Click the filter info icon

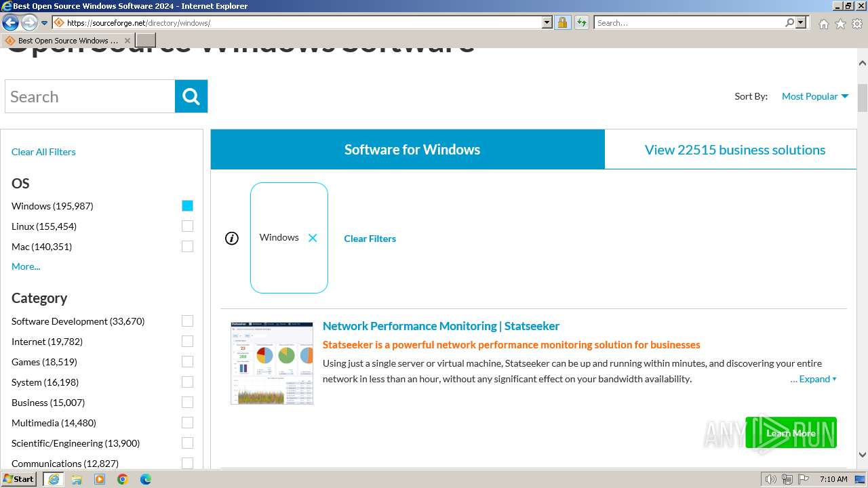click(x=232, y=238)
